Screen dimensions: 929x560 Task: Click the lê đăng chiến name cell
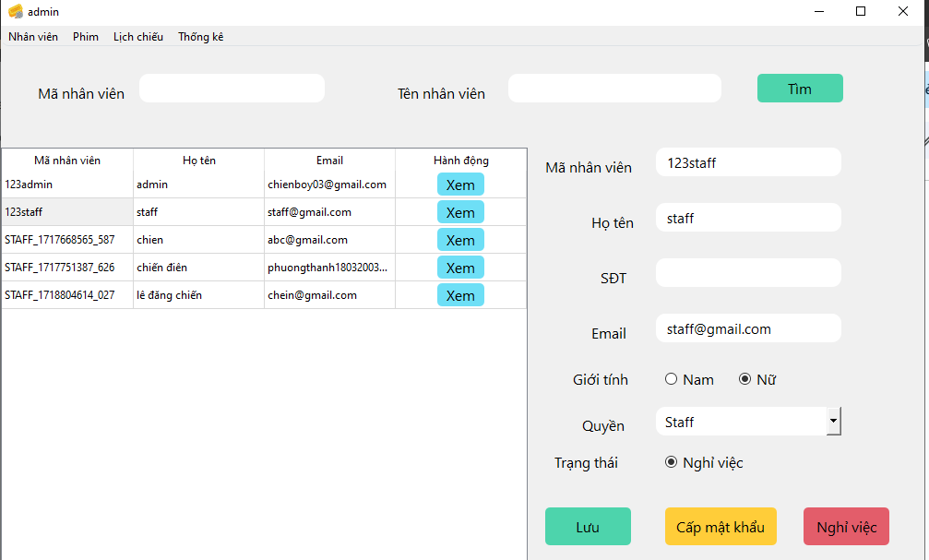(x=199, y=295)
